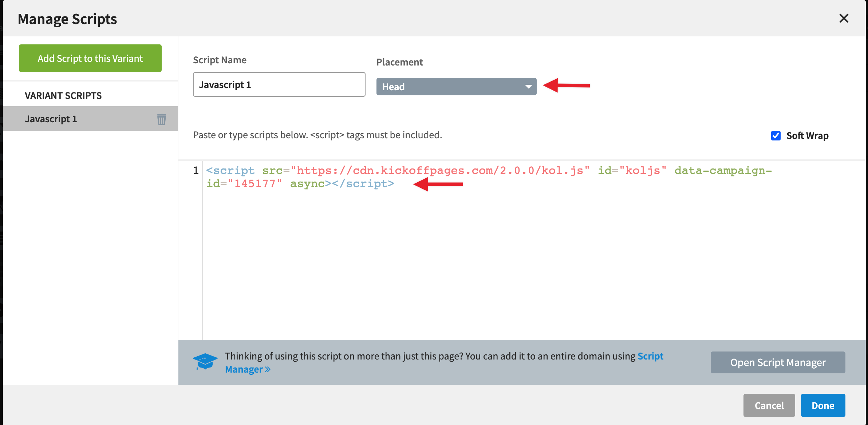Open the Placement dropdown set to Head
The image size is (868, 425).
(x=456, y=87)
